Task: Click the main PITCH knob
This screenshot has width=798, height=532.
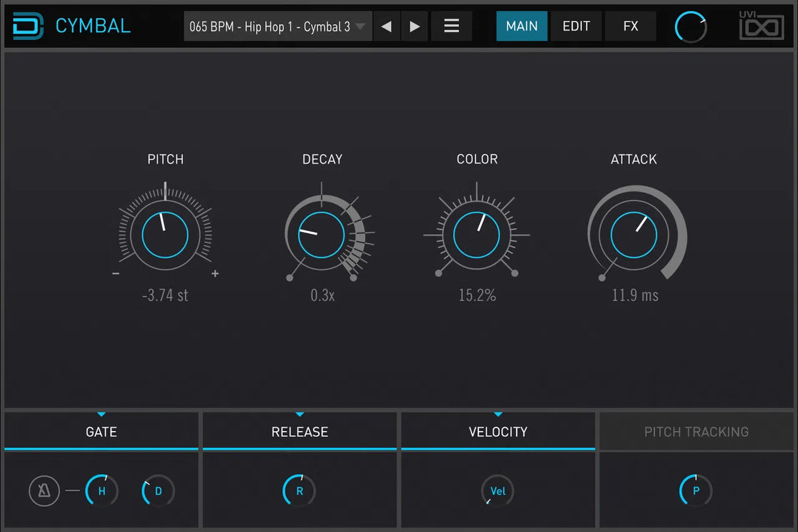Action: [165, 235]
